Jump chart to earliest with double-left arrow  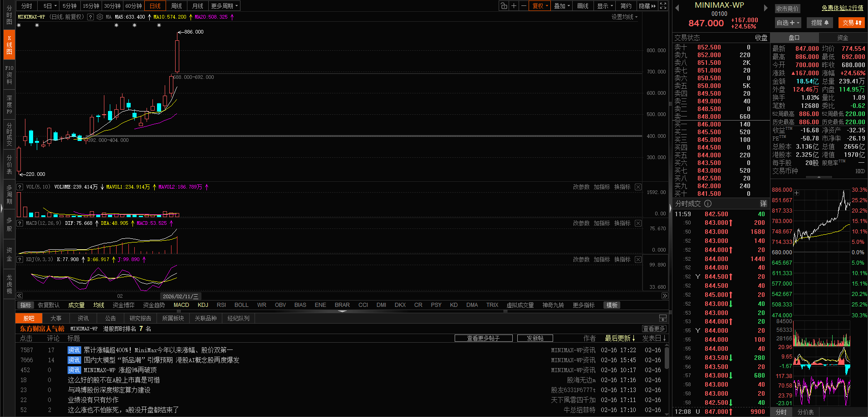click(20, 296)
